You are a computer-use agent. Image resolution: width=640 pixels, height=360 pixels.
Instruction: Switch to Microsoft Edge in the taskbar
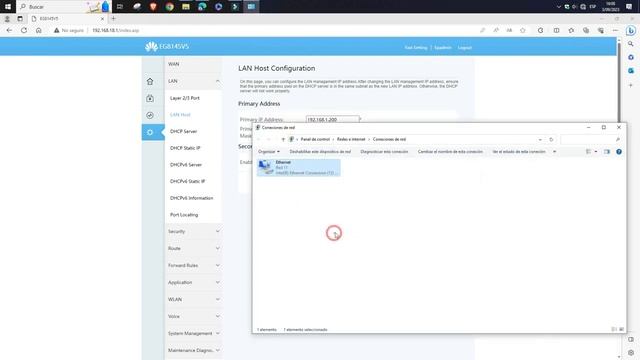202,7
